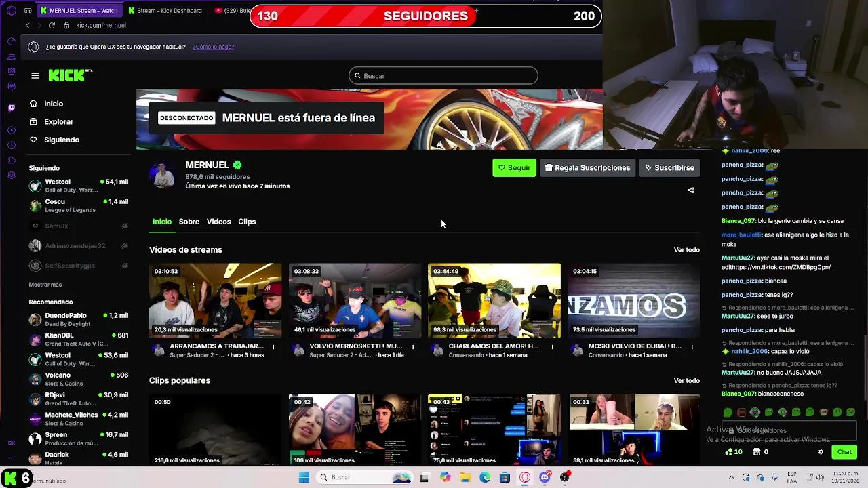Click the ¿Cómo lo hago? link
The height and width of the screenshot is (488, 868).
[214, 47]
